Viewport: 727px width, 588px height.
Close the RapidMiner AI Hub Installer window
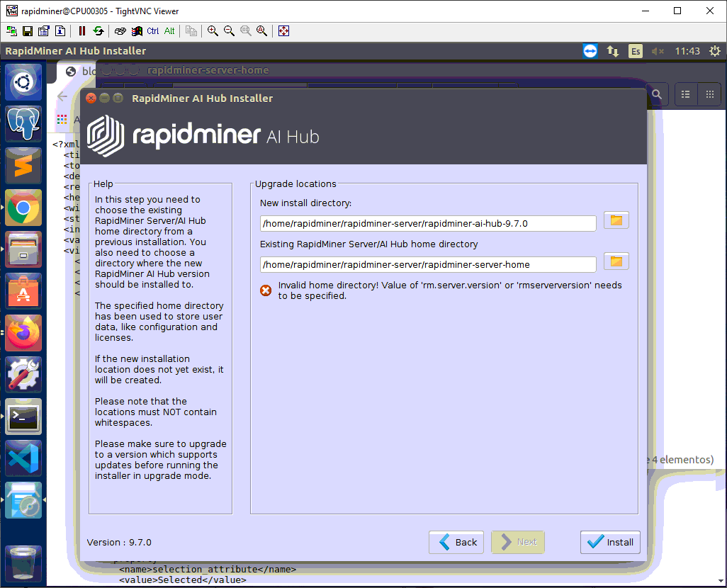91,98
